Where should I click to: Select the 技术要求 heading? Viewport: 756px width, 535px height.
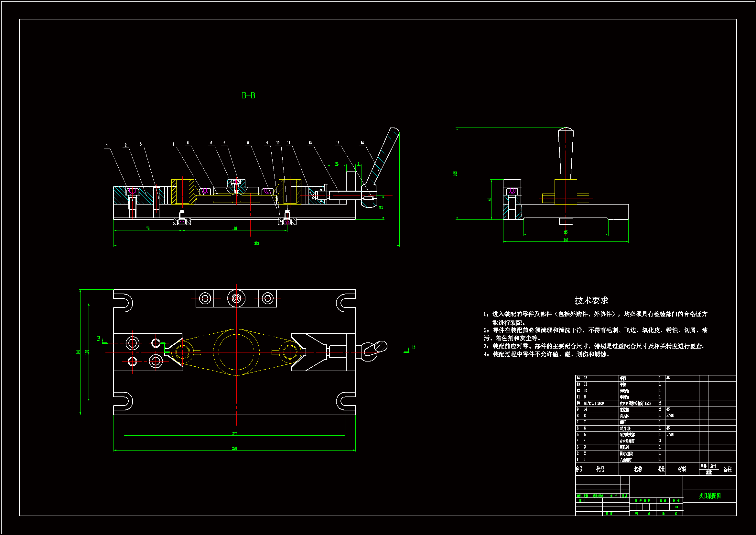[x=591, y=300]
